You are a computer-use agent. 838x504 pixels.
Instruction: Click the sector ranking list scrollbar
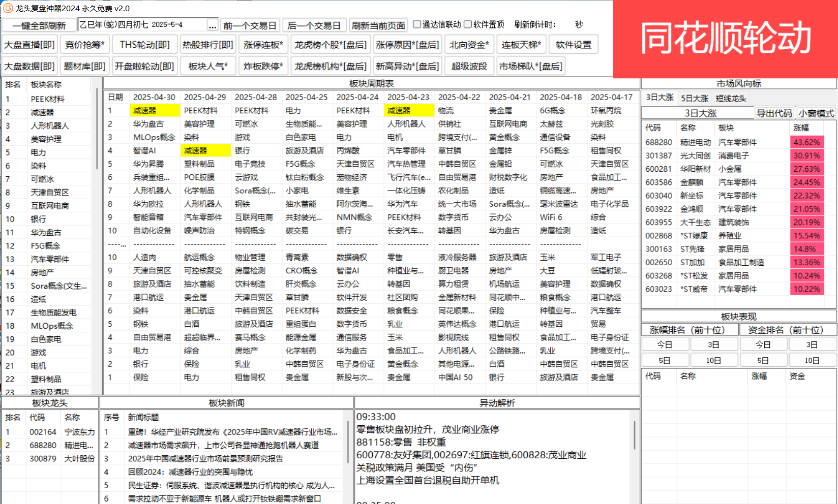pyautogui.click(x=97, y=129)
